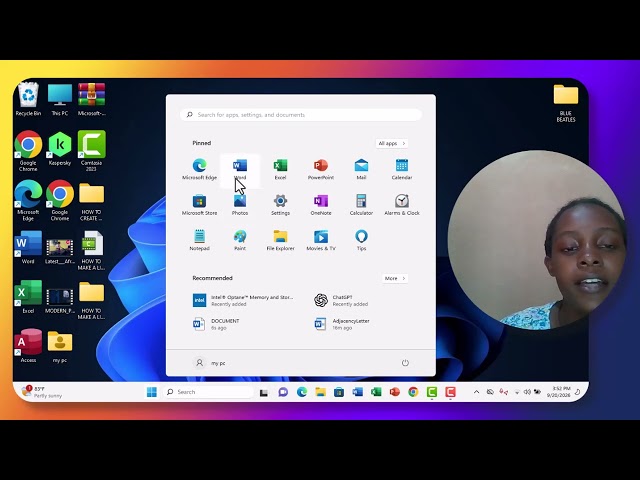The height and width of the screenshot is (480, 640).
Task: Open the Calculator pinned app
Action: point(361,205)
